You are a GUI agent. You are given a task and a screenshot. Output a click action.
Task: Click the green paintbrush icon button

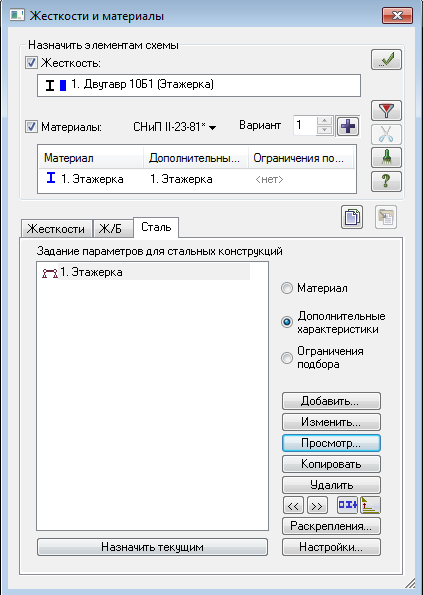coord(386,157)
